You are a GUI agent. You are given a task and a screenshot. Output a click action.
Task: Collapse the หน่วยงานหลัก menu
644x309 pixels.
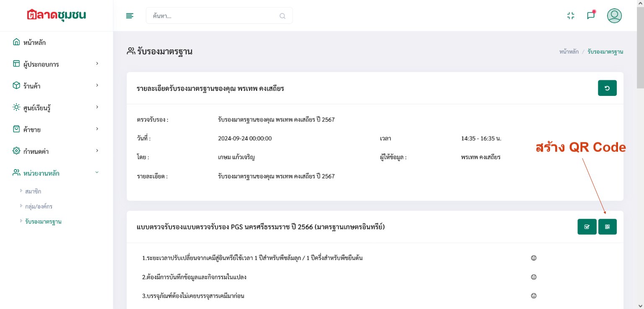click(56, 173)
